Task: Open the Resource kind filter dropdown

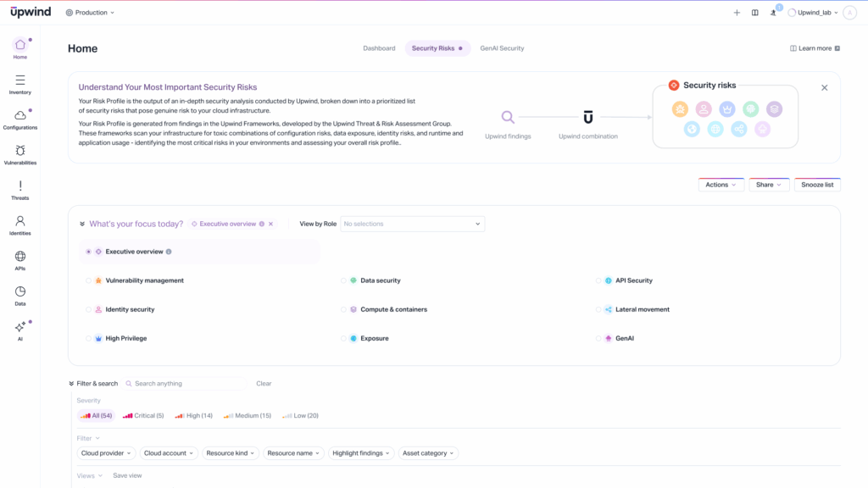Action: (x=230, y=453)
